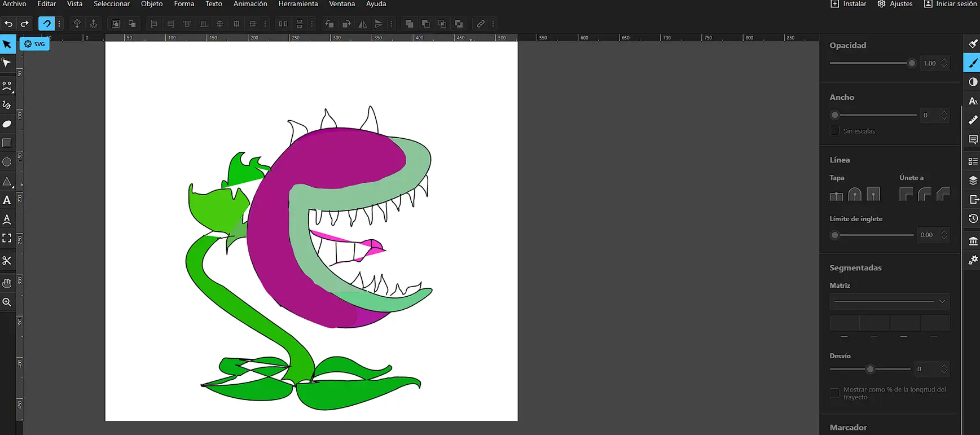Click the Flip horizontally toolbar icon

click(x=363, y=24)
